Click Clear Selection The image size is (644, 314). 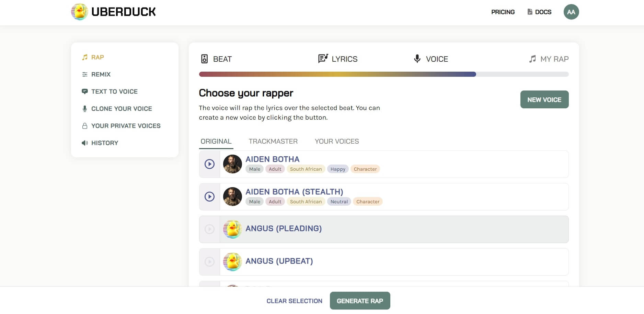tap(295, 301)
